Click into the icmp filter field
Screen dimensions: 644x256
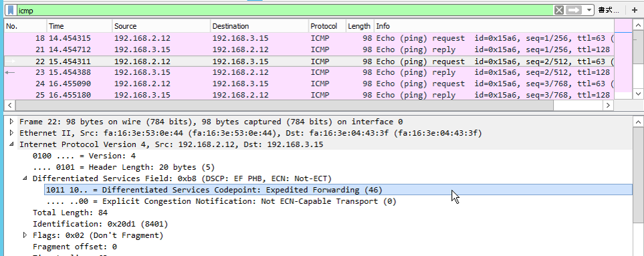pyautogui.click(x=285, y=10)
